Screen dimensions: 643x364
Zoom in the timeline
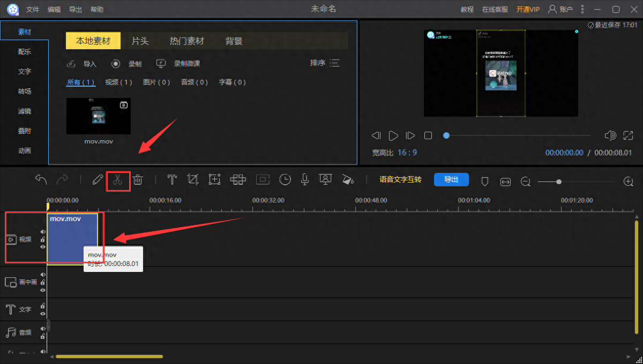[629, 182]
